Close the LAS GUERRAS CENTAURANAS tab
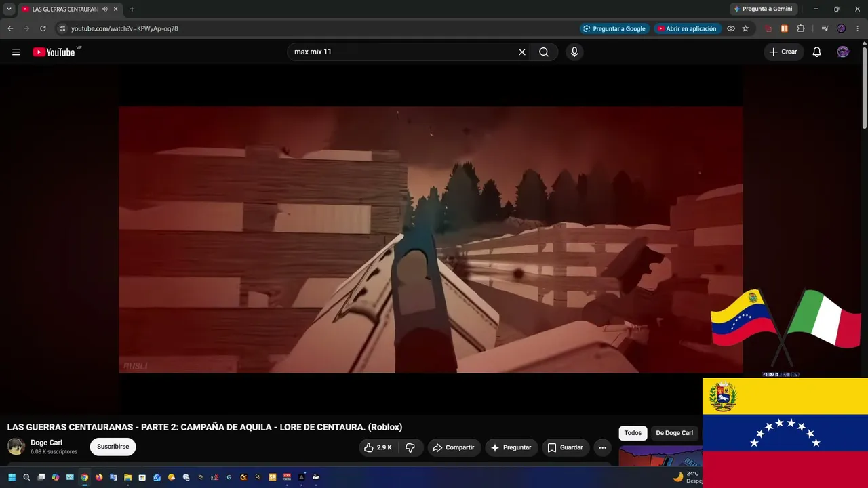Image resolution: width=868 pixels, height=488 pixels. [x=116, y=9]
